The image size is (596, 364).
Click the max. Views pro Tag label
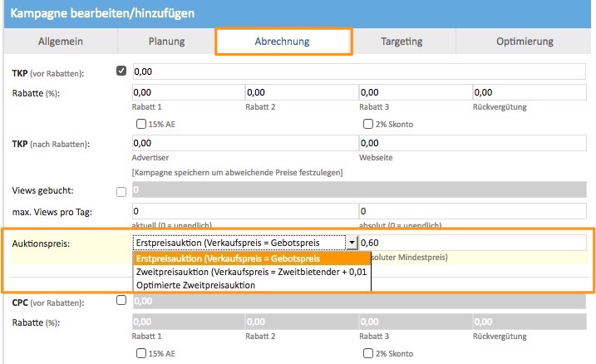click(x=52, y=212)
